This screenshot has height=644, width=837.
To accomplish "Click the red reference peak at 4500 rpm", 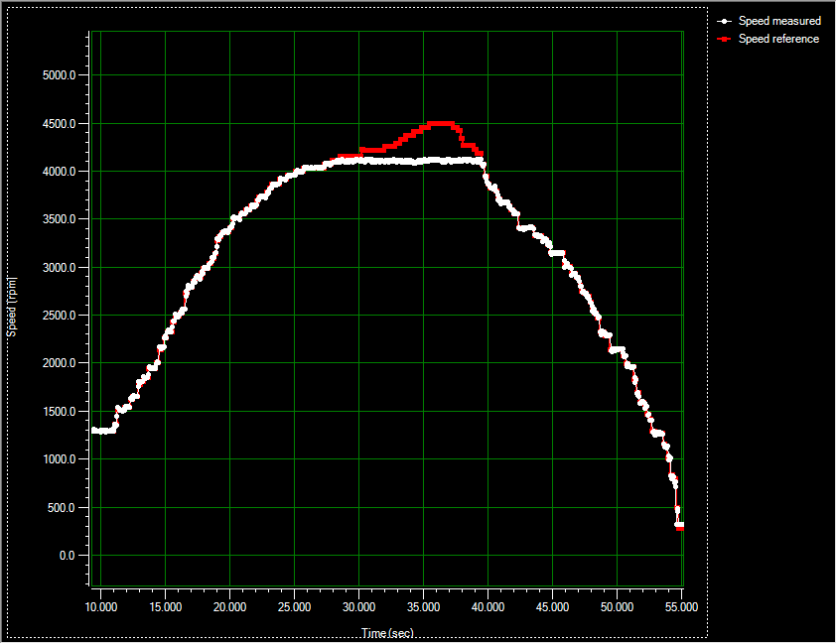I will [441, 124].
